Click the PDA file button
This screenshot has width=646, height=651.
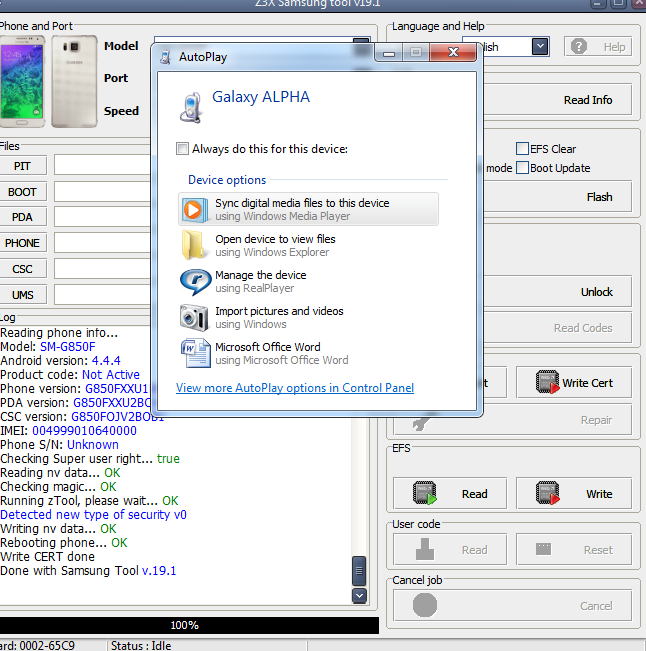(22, 217)
